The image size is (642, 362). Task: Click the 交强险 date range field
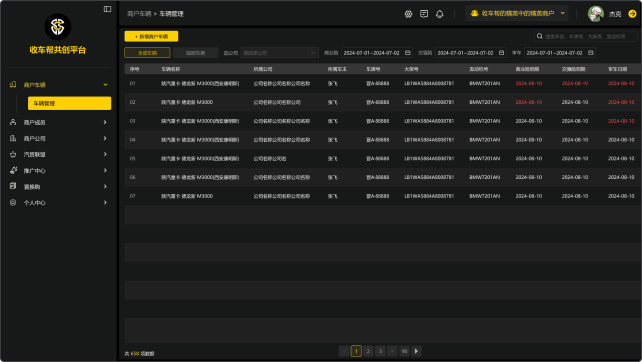click(471, 52)
